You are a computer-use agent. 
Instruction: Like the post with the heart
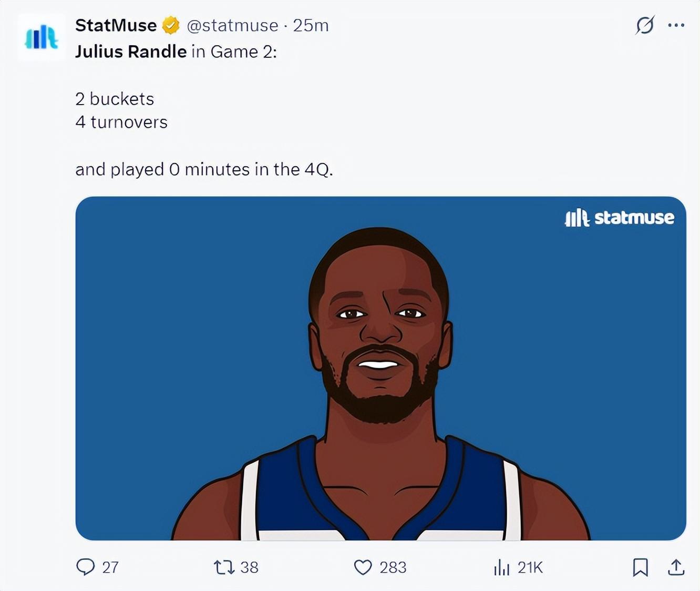(x=363, y=567)
